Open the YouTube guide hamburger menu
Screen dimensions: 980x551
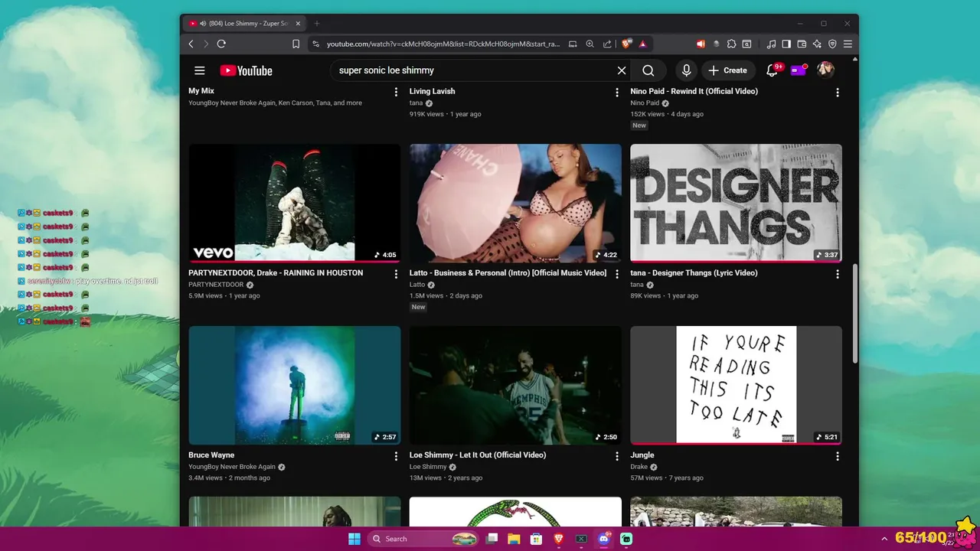tap(199, 70)
